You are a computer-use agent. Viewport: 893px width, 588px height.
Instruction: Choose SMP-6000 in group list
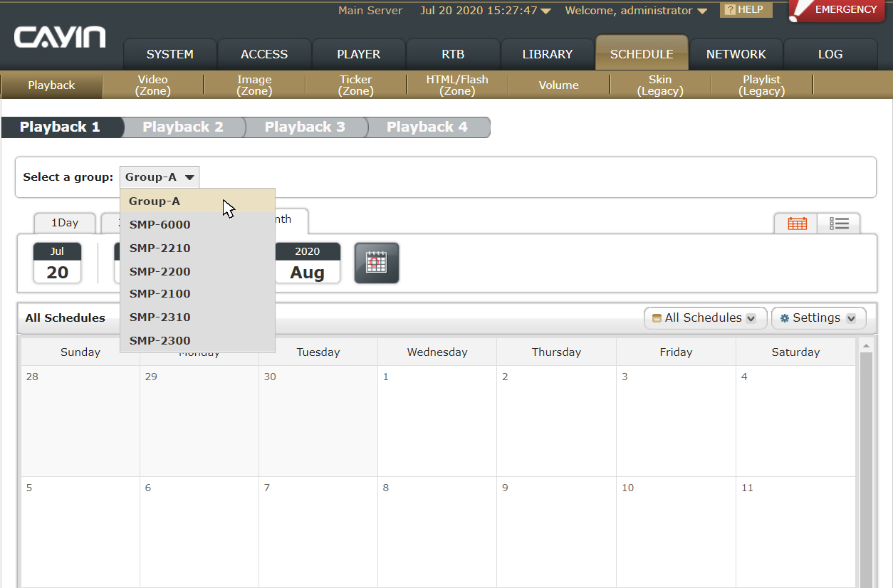[x=198, y=225]
